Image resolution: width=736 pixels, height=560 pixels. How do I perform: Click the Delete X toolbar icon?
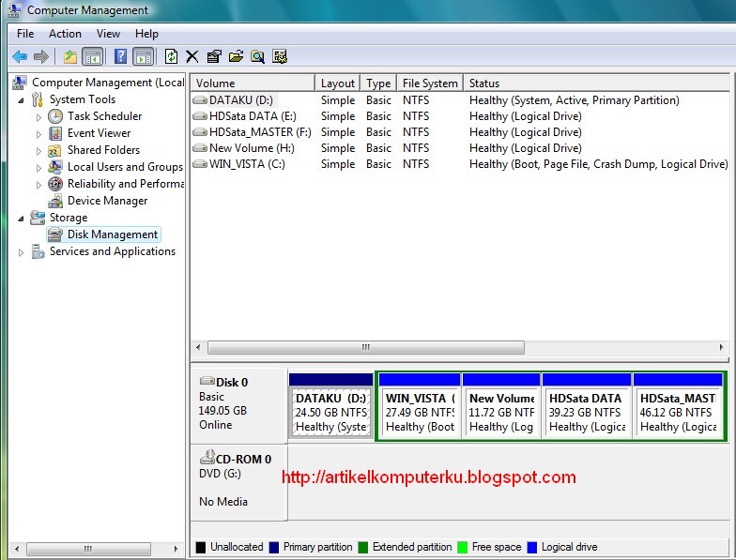192,56
